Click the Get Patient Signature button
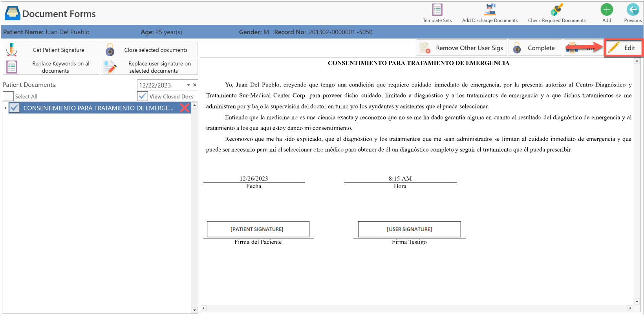The image size is (644, 316). (51, 50)
